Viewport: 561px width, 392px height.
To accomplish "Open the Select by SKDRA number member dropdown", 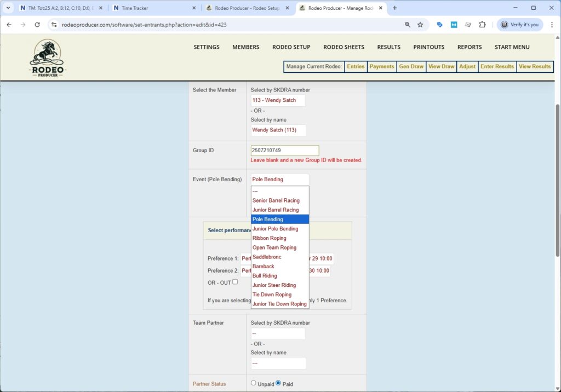I will tap(278, 100).
